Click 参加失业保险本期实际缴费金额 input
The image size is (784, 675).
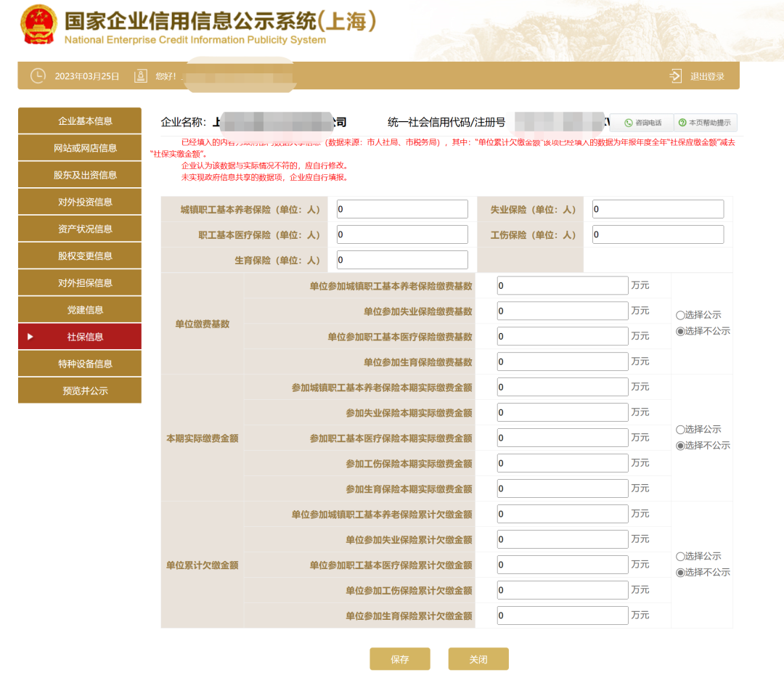click(563, 412)
